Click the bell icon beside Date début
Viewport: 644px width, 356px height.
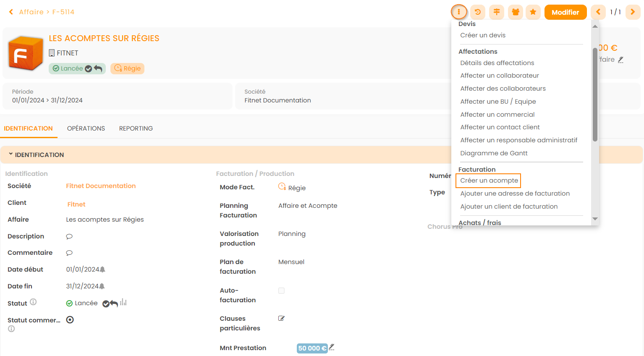pyautogui.click(x=102, y=270)
